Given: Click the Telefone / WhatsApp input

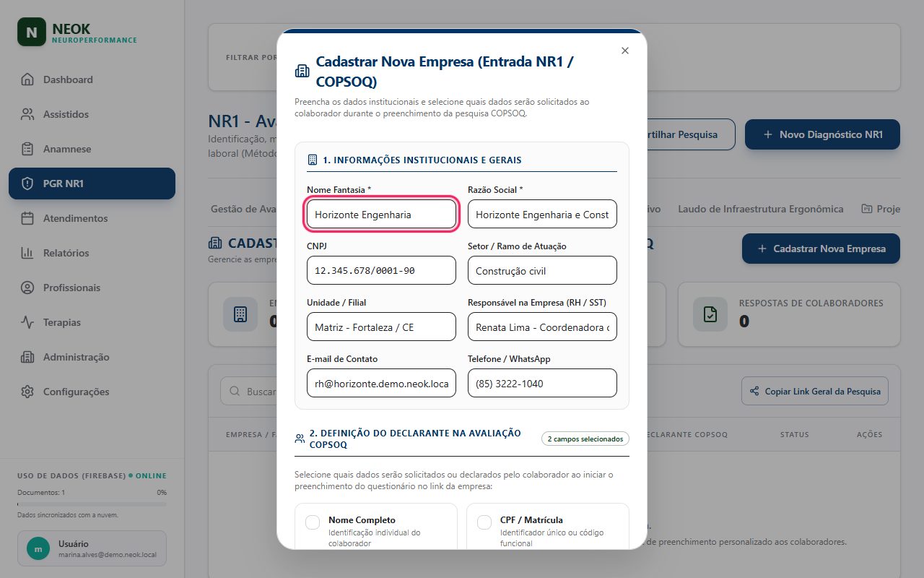Looking at the screenshot, I should (542, 384).
